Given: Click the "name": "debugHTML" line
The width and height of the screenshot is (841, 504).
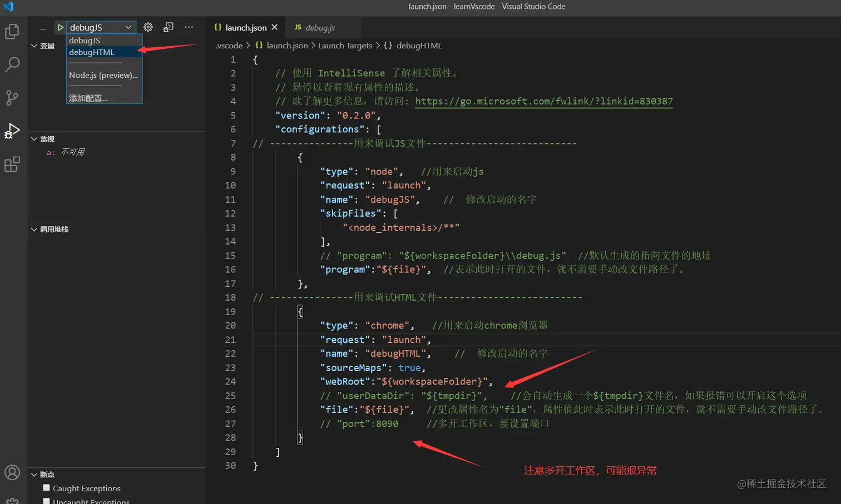Looking at the screenshot, I should pos(375,353).
